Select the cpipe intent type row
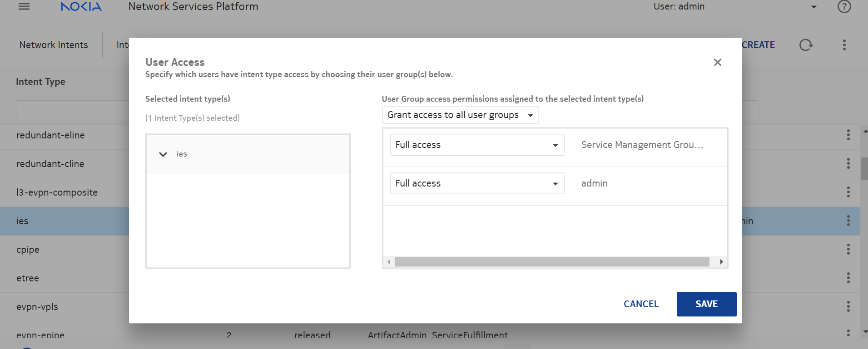 pos(28,250)
